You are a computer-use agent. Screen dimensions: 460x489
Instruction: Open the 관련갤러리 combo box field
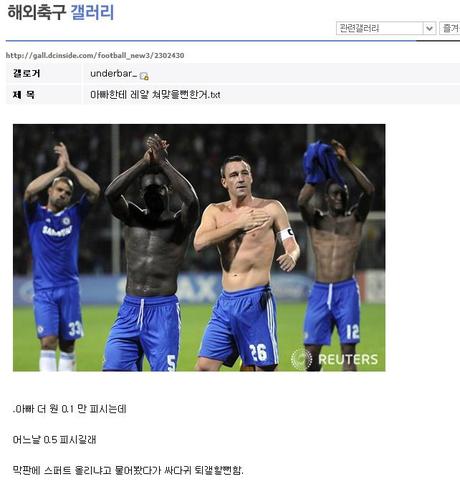click(x=386, y=28)
